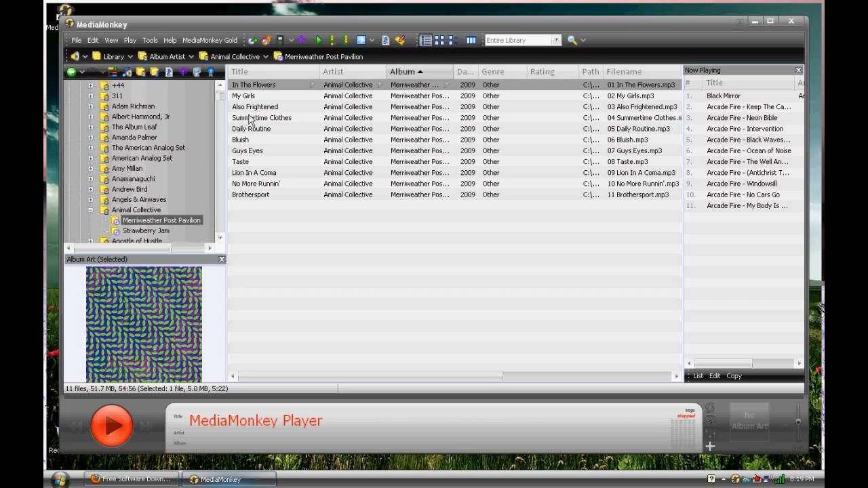The image size is (868, 488).
Task: Click the sync arrows toolbar icon
Action: click(x=252, y=41)
